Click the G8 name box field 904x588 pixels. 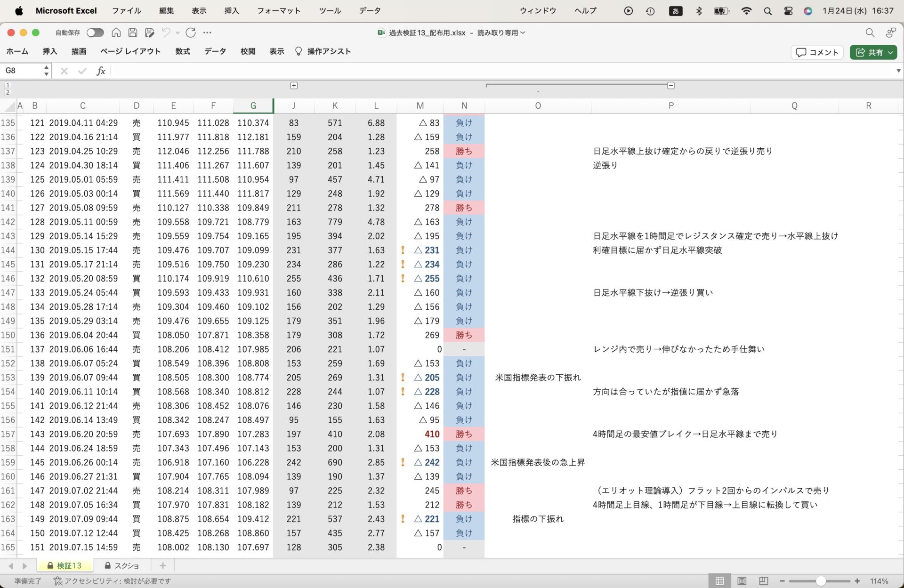coord(21,71)
